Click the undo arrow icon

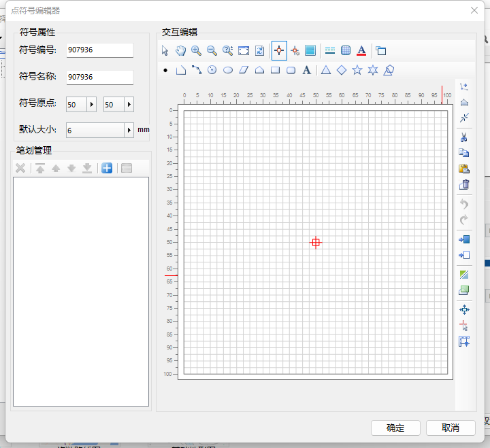(x=464, y=204)
